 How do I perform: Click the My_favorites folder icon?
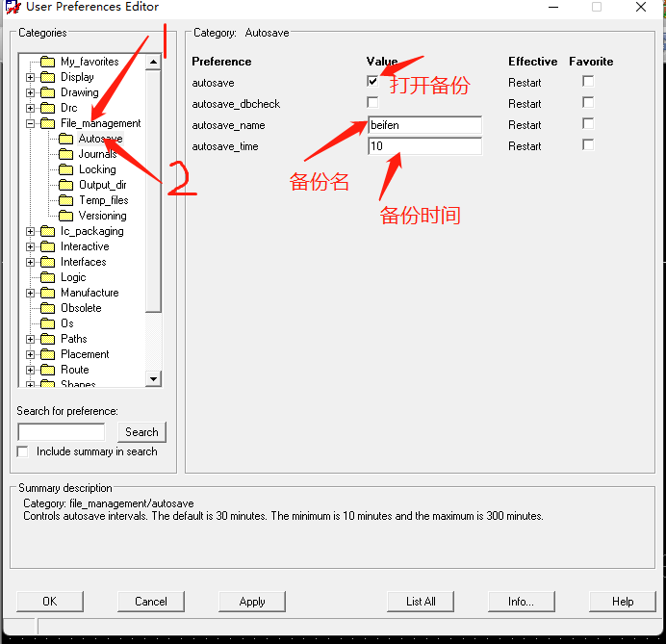[47, 62]
